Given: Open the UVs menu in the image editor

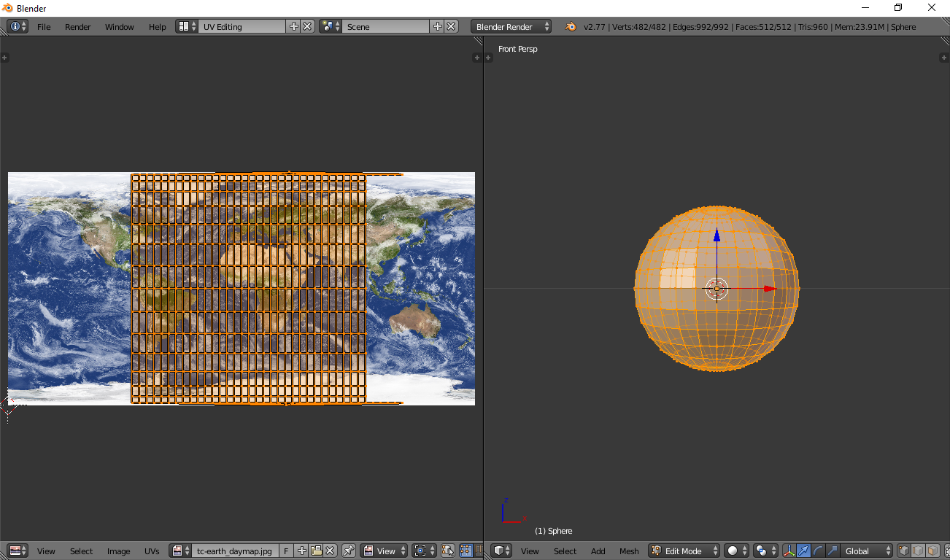Looking at the screenshot, I should click(x=152, y=551).
